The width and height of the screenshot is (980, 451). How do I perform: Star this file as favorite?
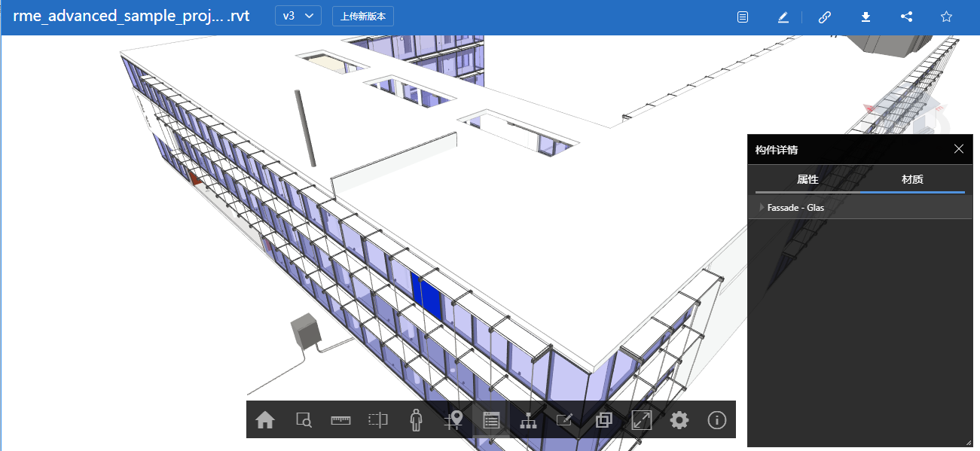click(x=947, y=17)
